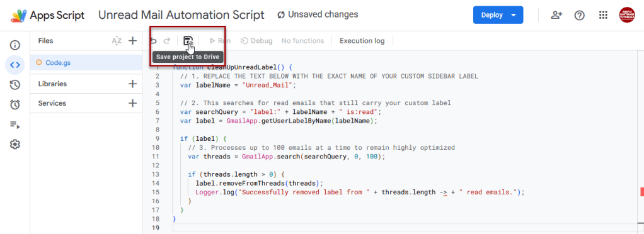The image size is (644, 234).
Task: Click the Unsaved changes sync icon
Action: (281, 15)
